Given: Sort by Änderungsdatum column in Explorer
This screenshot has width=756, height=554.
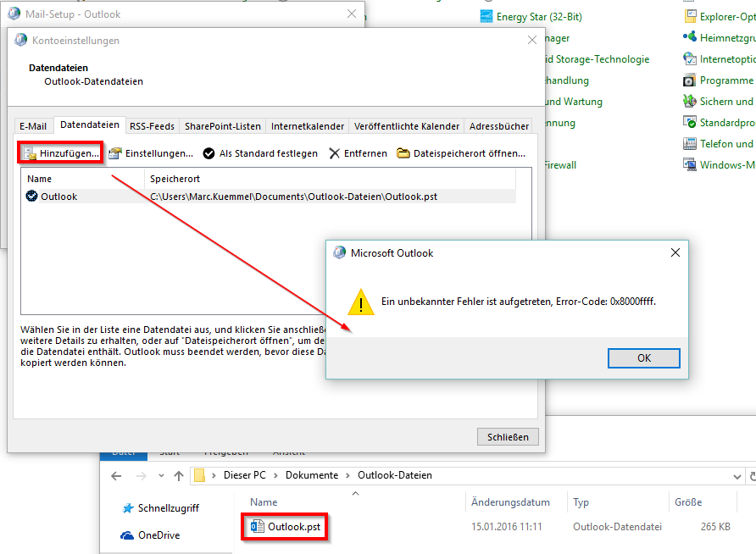Looking at the screenshot, I should (510, 502).
